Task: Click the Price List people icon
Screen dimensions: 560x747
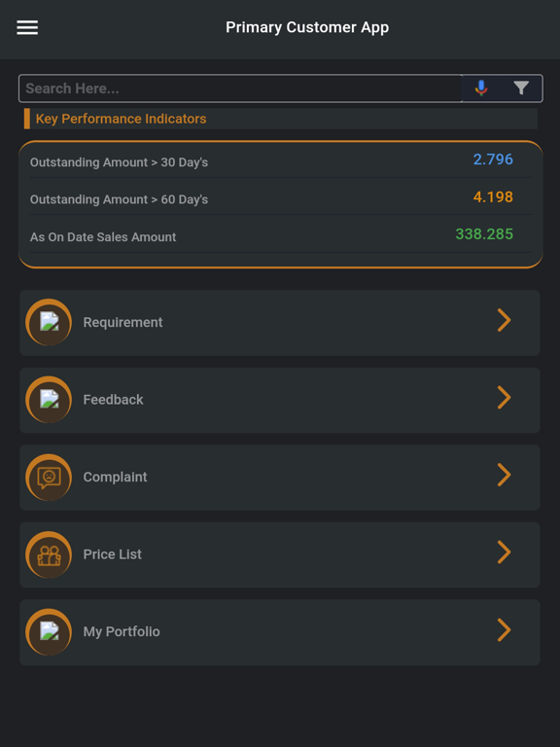Action: pos(49,554)
